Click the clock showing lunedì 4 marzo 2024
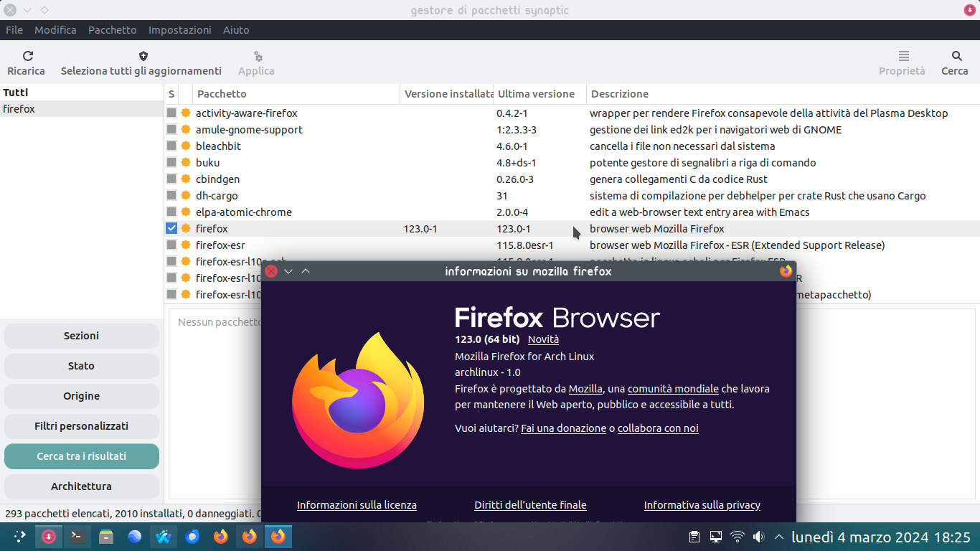Image resolution: width=980 pixels, height=551 pixels. pos(881,537)
